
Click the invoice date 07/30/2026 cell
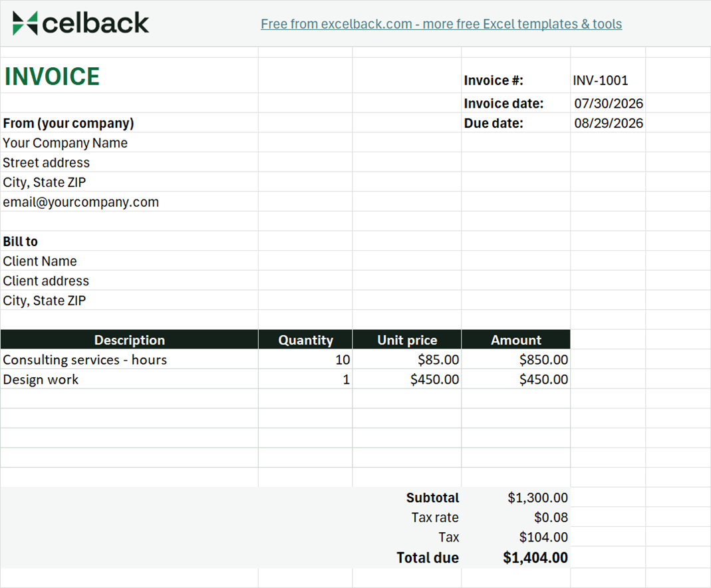tap(608, 103)
